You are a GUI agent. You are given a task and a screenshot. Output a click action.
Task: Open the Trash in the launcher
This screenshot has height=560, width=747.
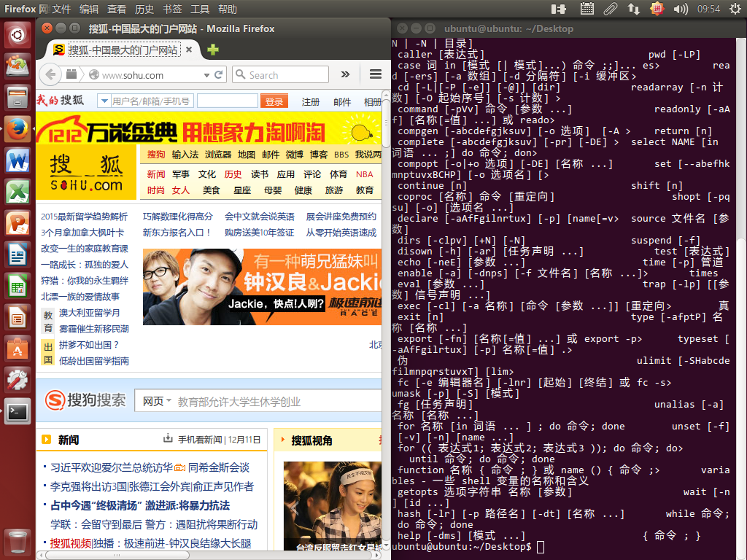[x=18, y=542]
